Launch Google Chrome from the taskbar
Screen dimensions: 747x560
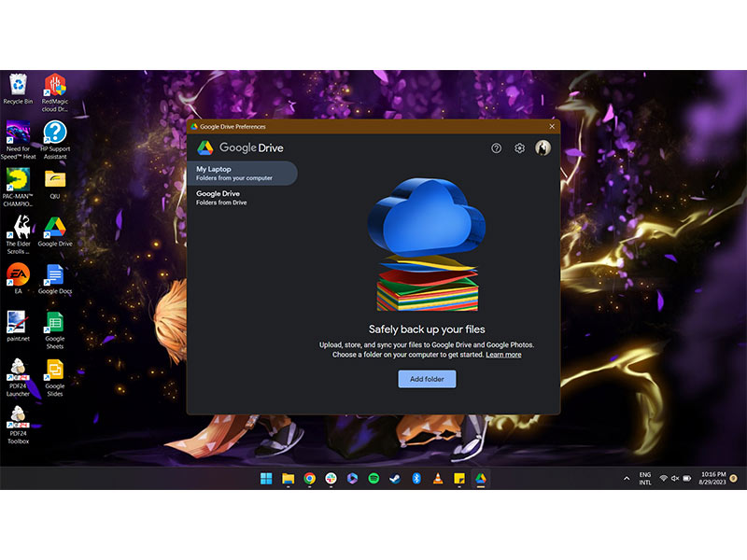pyautogui.click(x=309, y=479)
